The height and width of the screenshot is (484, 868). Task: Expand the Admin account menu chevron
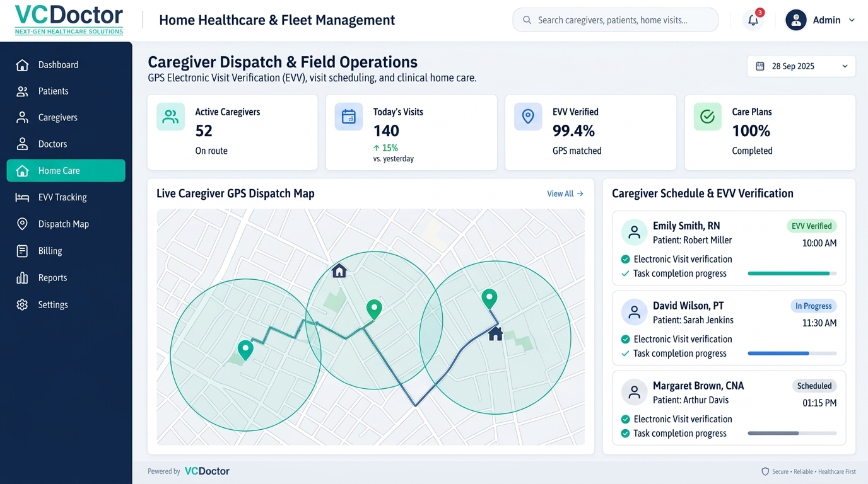pos(852,20)
